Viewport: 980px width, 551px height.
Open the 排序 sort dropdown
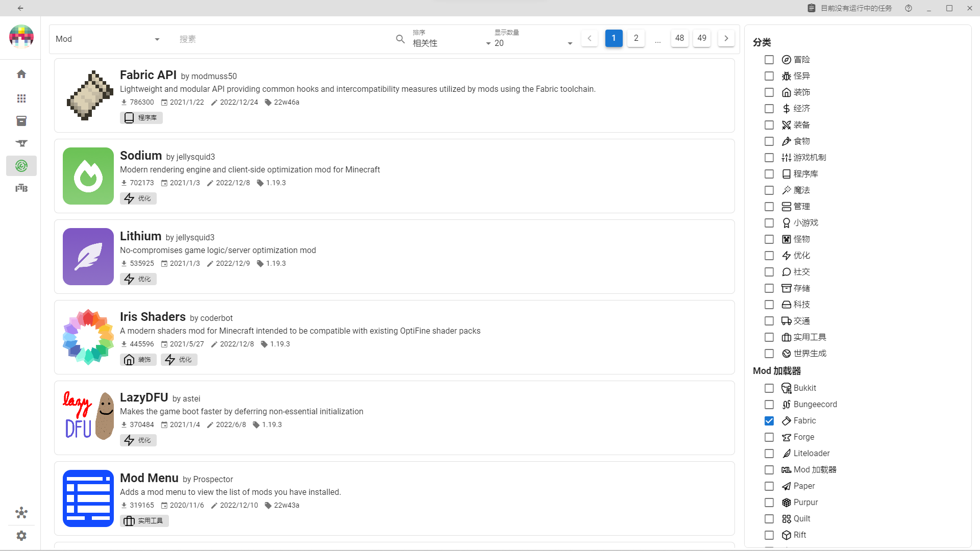[452, 39]
